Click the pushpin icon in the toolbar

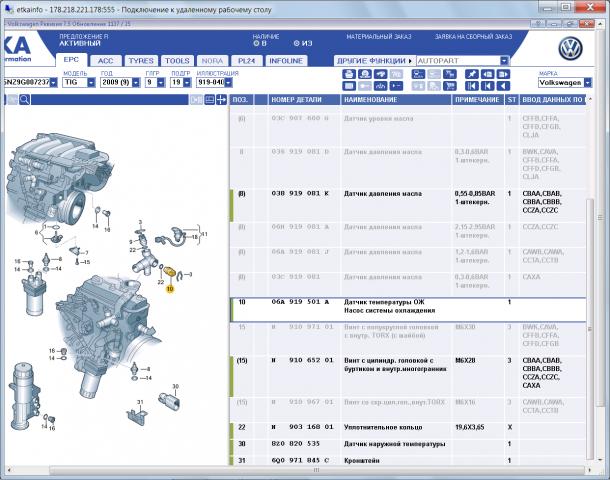472,74
